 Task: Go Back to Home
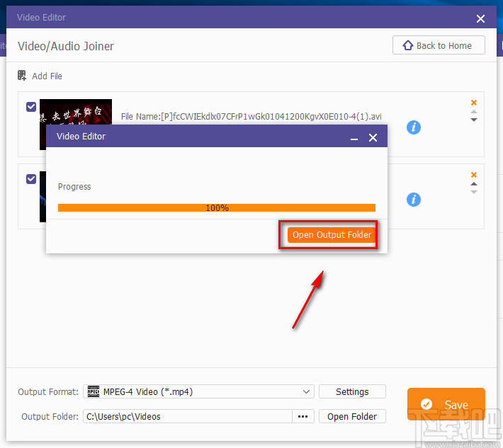tap(439, 45)
